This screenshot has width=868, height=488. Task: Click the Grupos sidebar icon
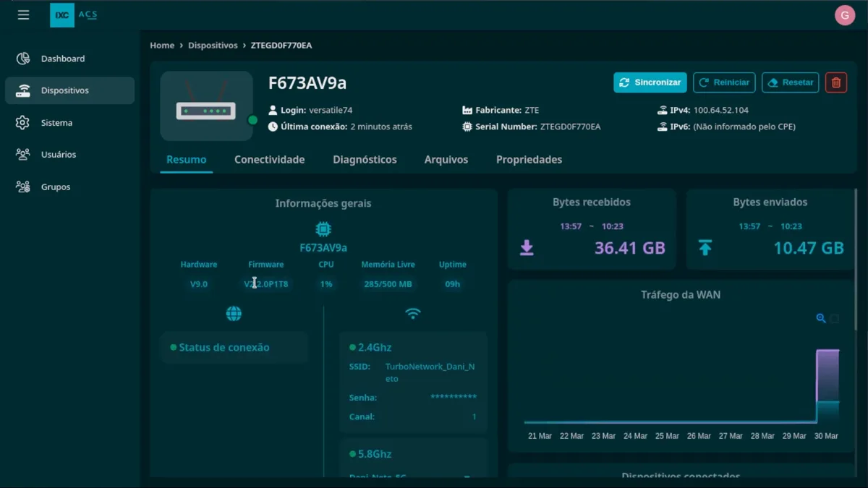[23, 187]
